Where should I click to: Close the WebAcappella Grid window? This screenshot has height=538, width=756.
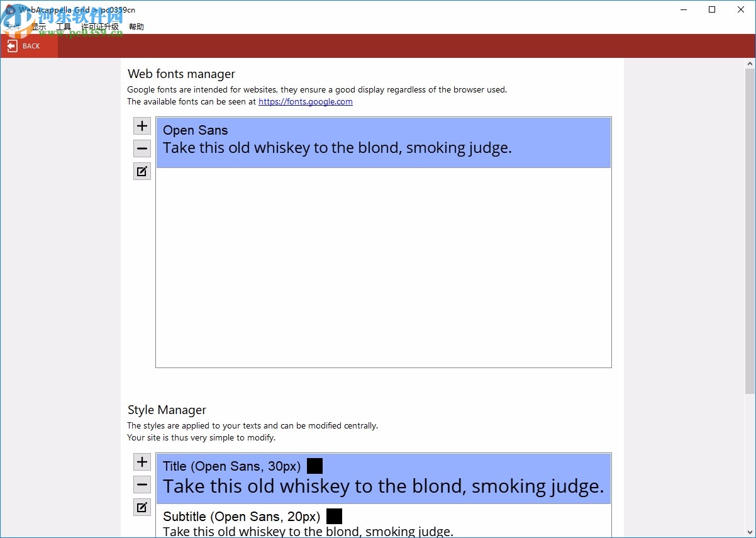tap(741, 9)
